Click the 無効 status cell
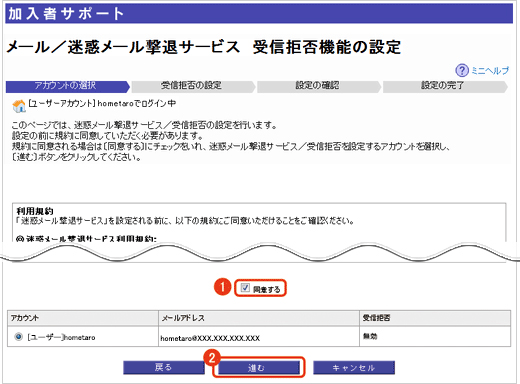Screen dimensions: 520x384 pos(435,337)
